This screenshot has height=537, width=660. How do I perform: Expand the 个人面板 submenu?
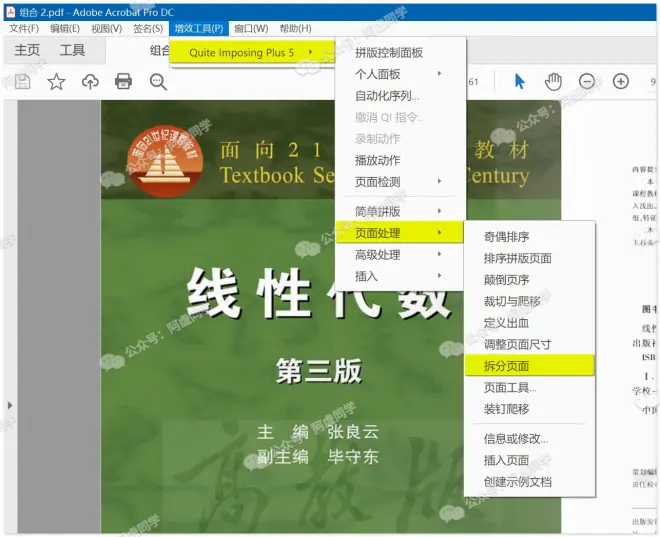pyautogui.click(x=400, y=74)
